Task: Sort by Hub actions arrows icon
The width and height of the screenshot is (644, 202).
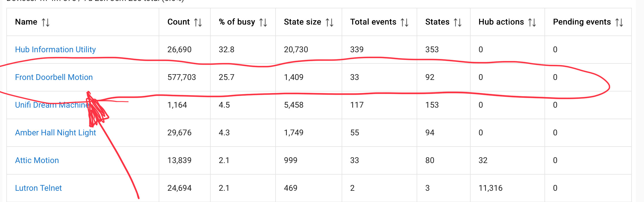Action: pos(532,22)
